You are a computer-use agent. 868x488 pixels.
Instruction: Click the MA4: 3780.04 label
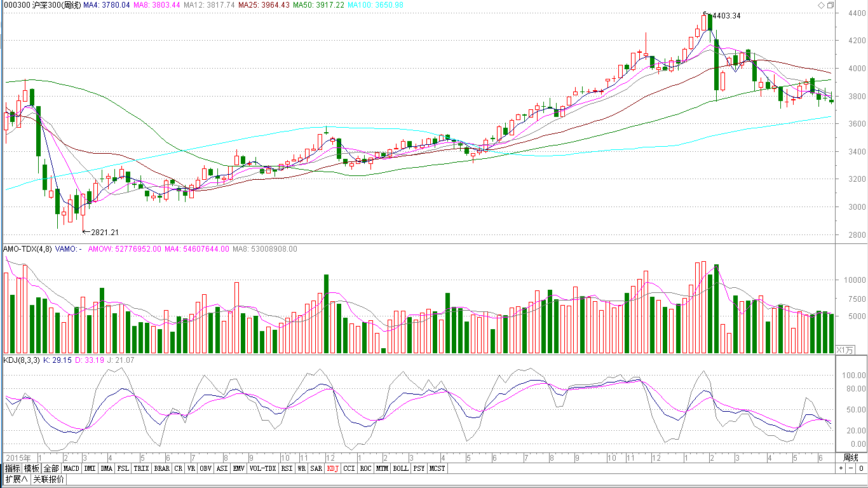click(107, 5)
